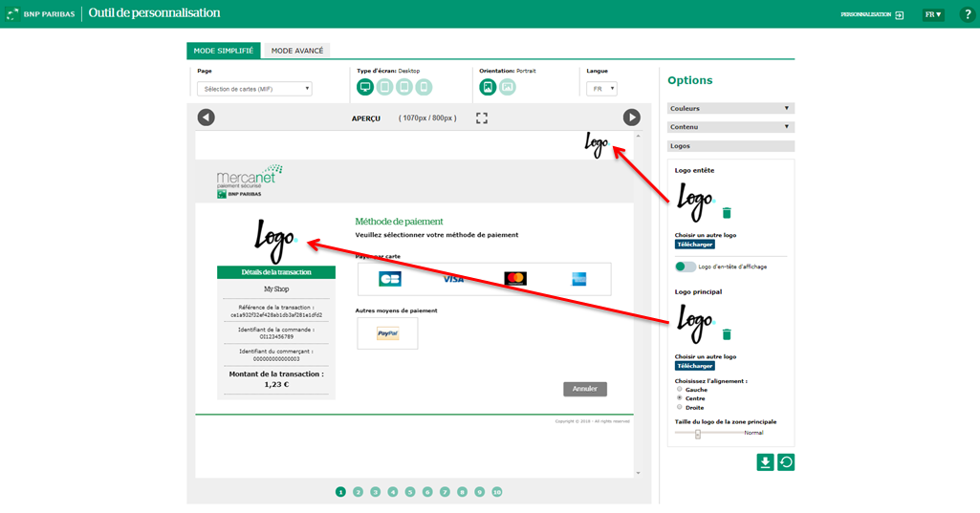The height and width of the screenshot is (513, 980).
Task: Switch to the Mode Simplifié tab
Action: (224, 51)
